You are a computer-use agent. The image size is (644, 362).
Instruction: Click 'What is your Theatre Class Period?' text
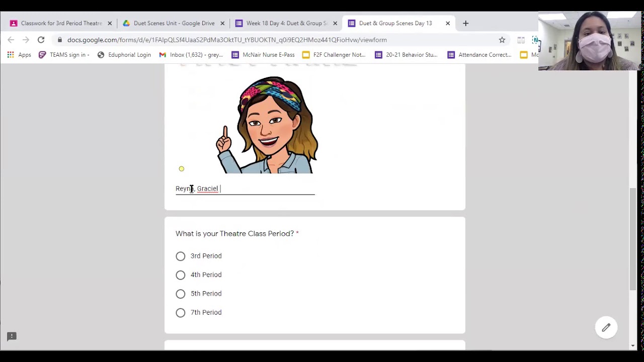[234, 233]
